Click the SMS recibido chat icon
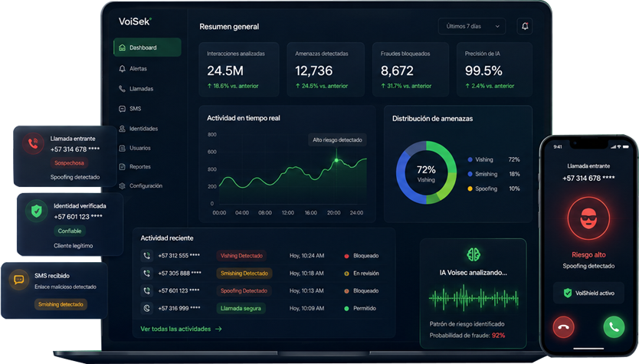 point(18,280)
